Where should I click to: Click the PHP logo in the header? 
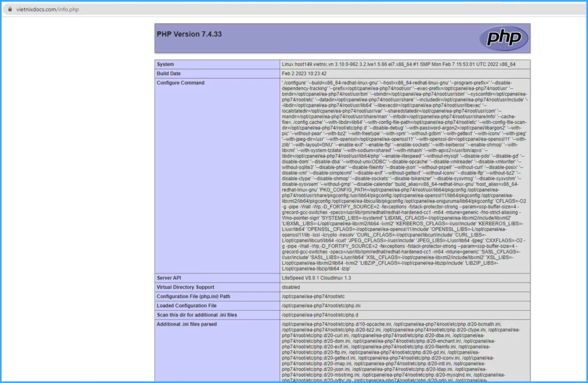coord(503,38)
